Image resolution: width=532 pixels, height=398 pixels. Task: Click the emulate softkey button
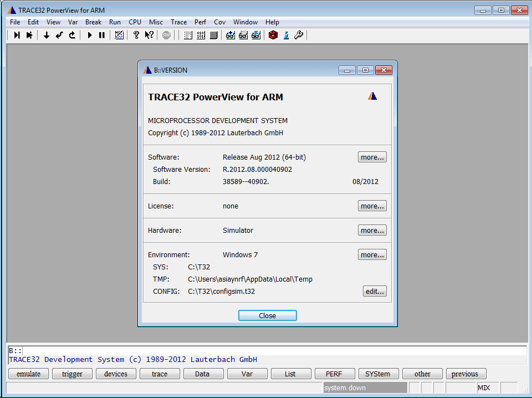coord(28,374)
